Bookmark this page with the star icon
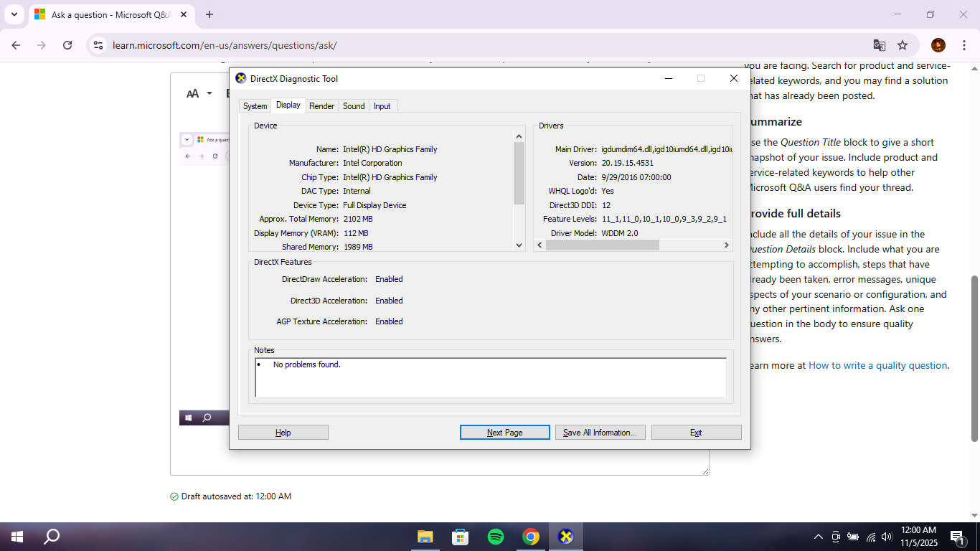 [903, 45]
